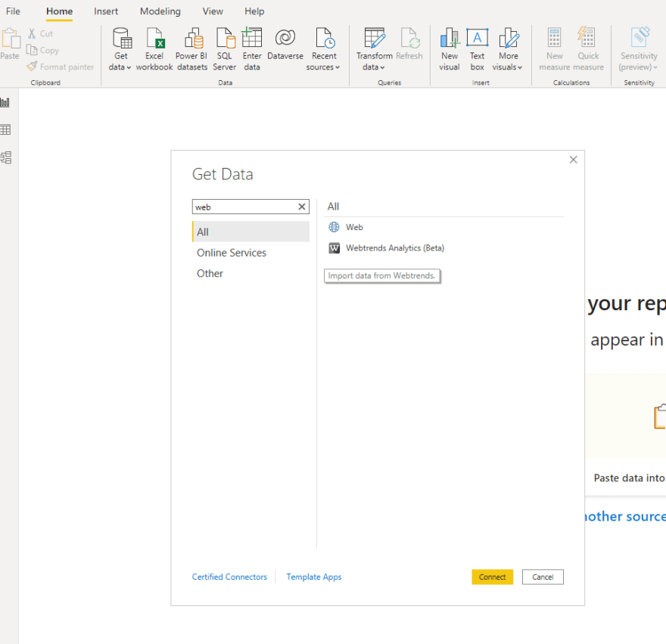The image size is (666, 644).
Task: Close the Get Data dialog
Action: tap(574, 160)
